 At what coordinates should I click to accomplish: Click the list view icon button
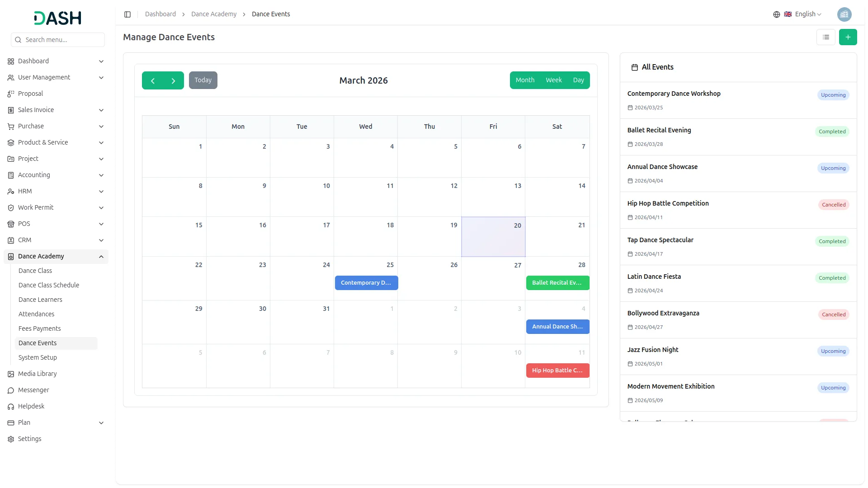coord(826,37)
